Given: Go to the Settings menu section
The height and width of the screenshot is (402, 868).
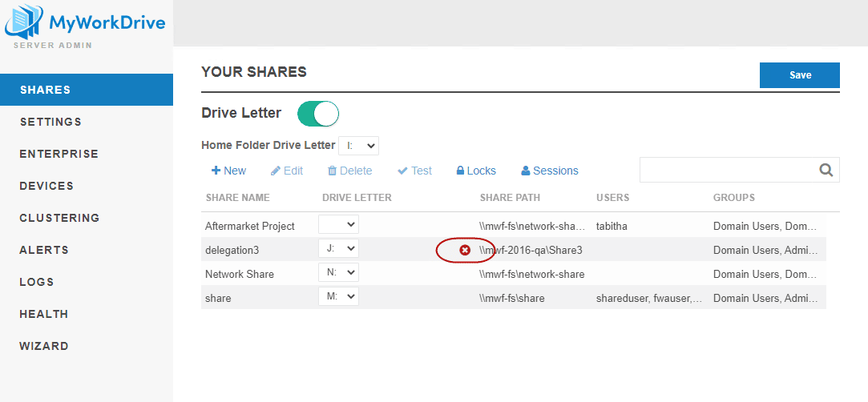Looking at the screenshot, I should (50, 122).
